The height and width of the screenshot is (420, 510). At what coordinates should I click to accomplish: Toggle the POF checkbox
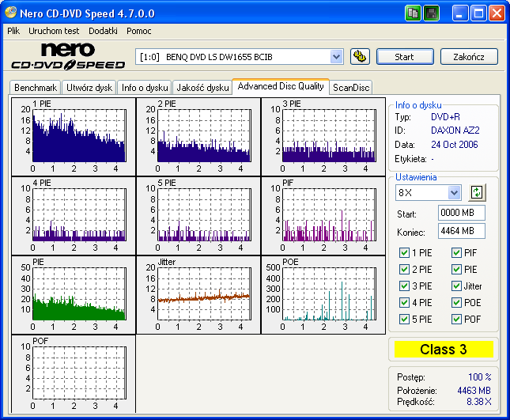pyautogui.click(x=456, y=319)
